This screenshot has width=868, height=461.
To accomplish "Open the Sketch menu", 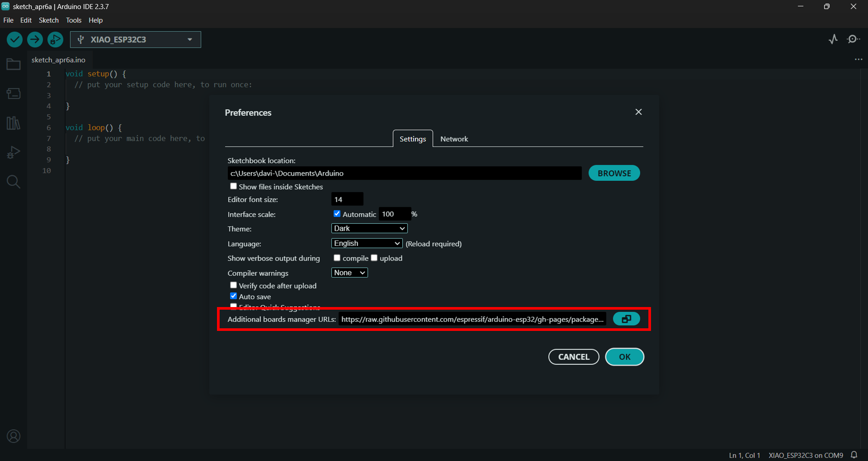I will [49, 20].
